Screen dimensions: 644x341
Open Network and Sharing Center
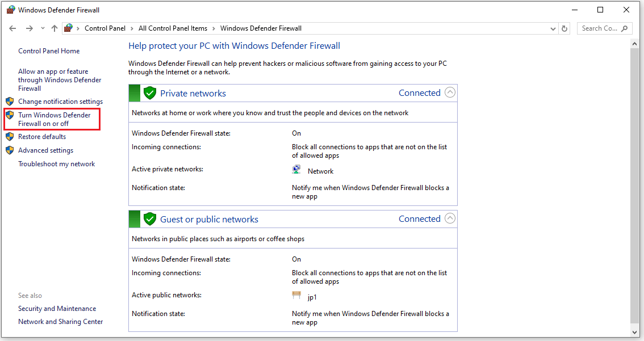(60, 321)
